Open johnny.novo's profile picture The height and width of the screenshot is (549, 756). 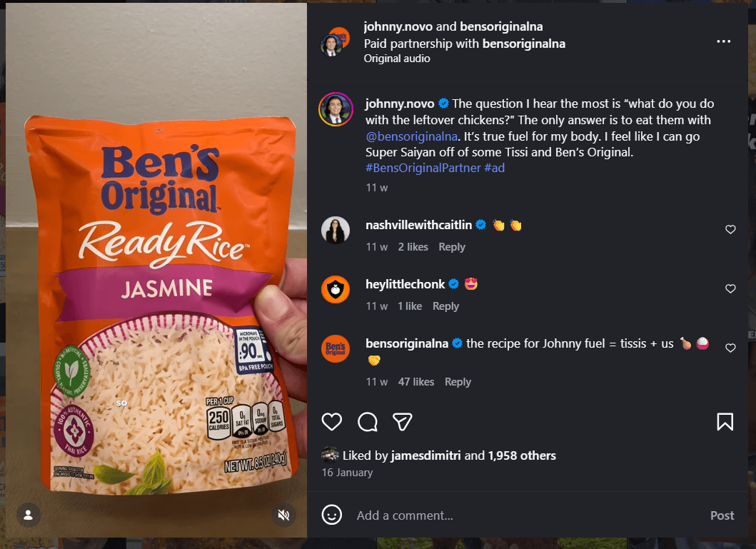coord(336,109)
